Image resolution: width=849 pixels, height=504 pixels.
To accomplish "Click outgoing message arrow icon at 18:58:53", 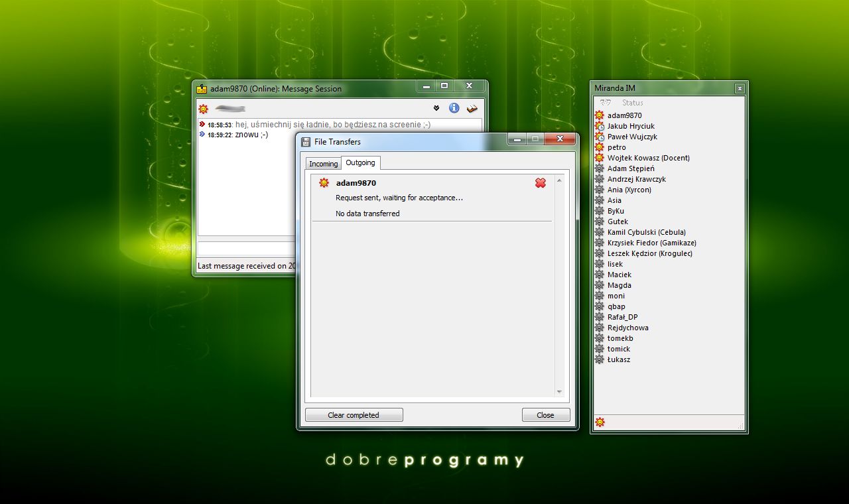I will tap(202, 124).
